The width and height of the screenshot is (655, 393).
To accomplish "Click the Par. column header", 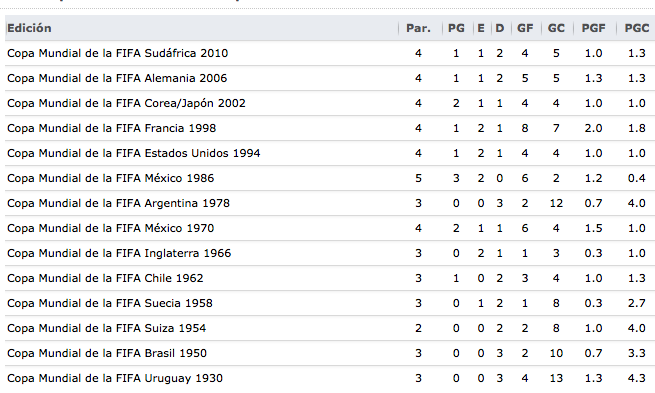I will point(418,28).
